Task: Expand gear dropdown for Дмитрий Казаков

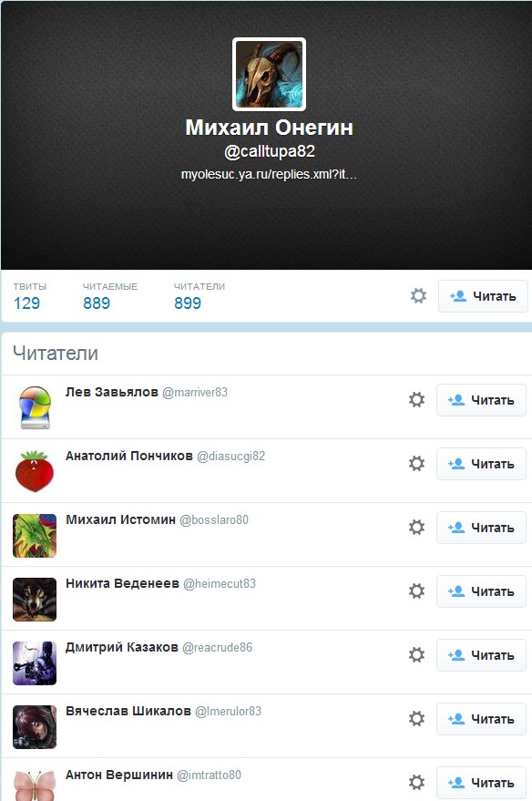Action: click(x=416, y=655)
